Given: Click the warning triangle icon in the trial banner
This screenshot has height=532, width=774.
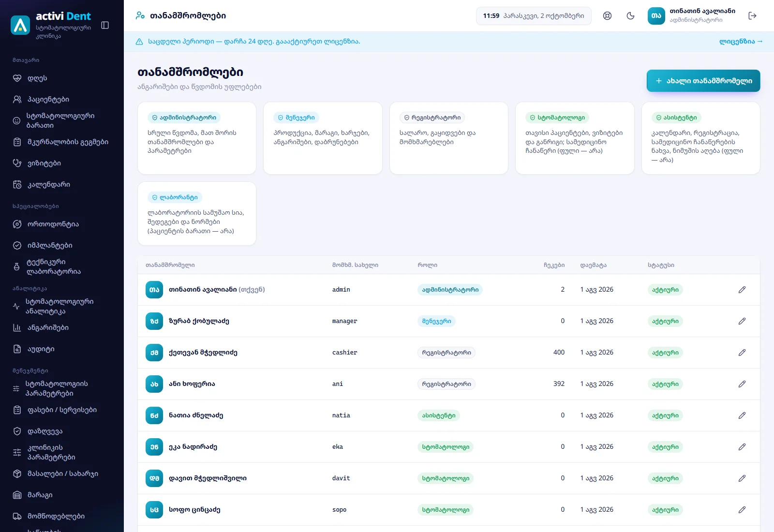Looking at the screenshot, I should (x=139, y=42).
